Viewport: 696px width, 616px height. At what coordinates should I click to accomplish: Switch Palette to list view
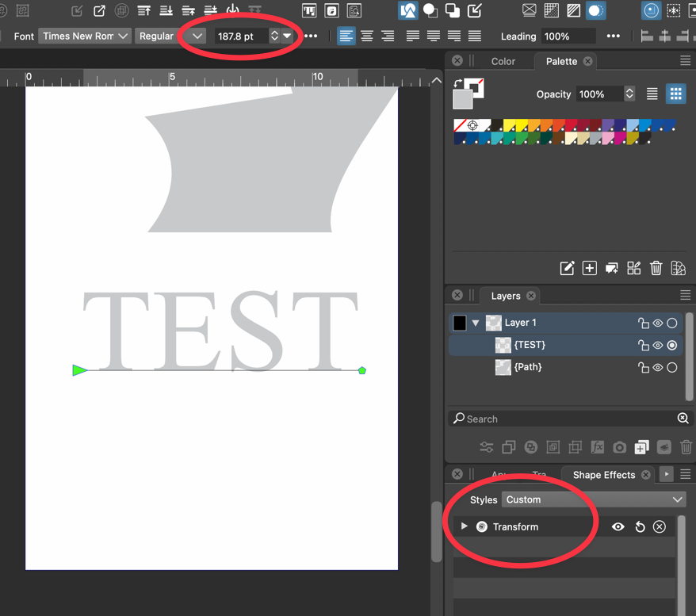652,94
